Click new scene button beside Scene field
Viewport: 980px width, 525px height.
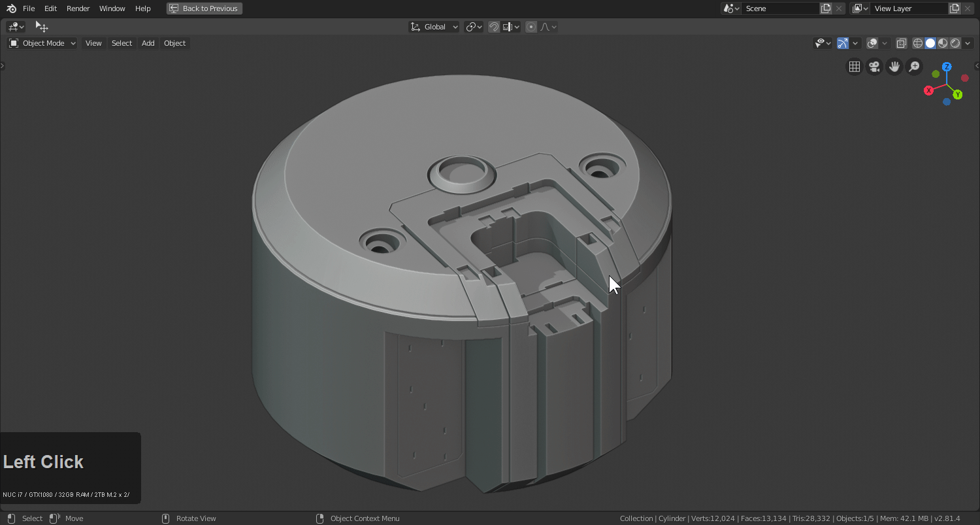tap(826, 8)
